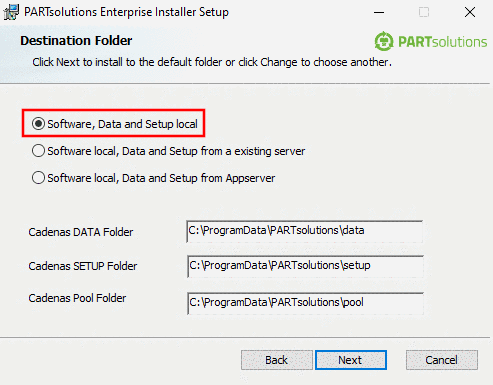Click the Cadenas Pool Folder label
The height and width of the screenshot is (385, 493).
pos(77,298)
